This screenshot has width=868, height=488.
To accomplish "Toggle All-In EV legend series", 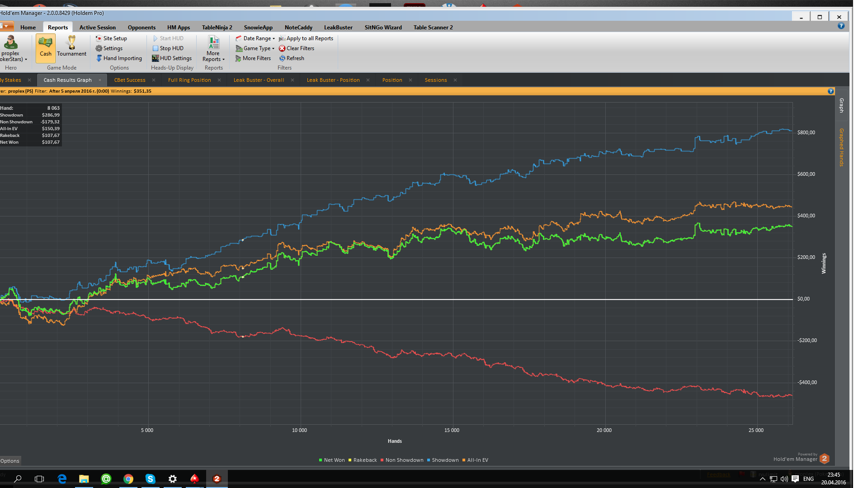I will 475,460.
